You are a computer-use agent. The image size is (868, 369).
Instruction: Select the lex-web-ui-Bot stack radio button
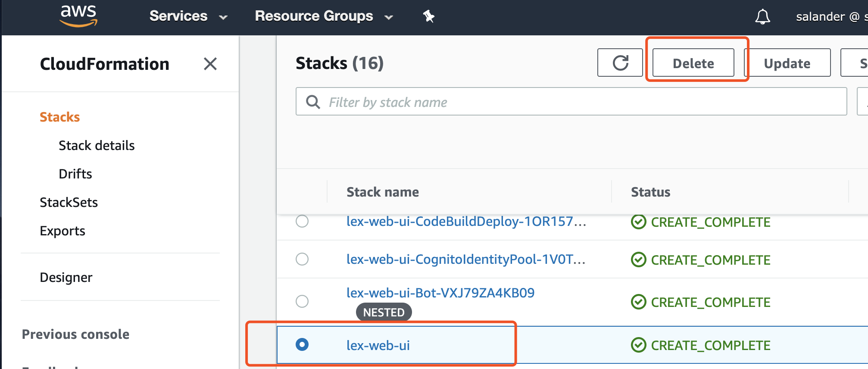[302, 301]
